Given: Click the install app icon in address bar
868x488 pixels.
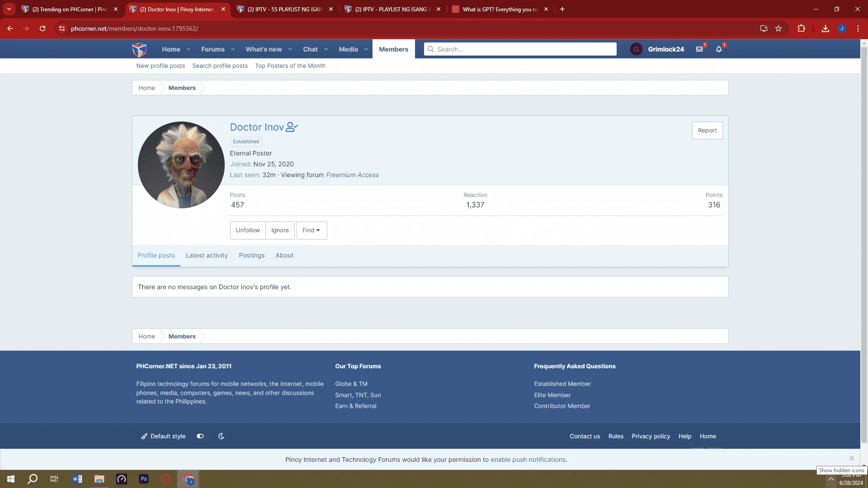Looking at the screenshot, I should (x=764, y=28).
